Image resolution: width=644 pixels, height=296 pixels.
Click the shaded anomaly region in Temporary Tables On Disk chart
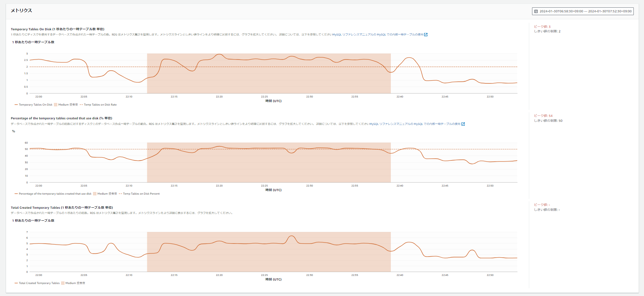click(x=269, y=73)
